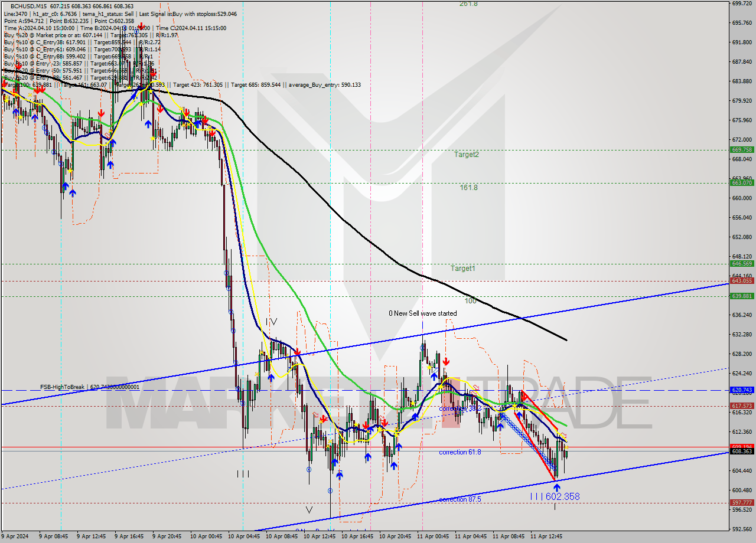Click the 261.8 Fibonacci level label
This screenshot has height=543, width=756.
tap(468, 4)
